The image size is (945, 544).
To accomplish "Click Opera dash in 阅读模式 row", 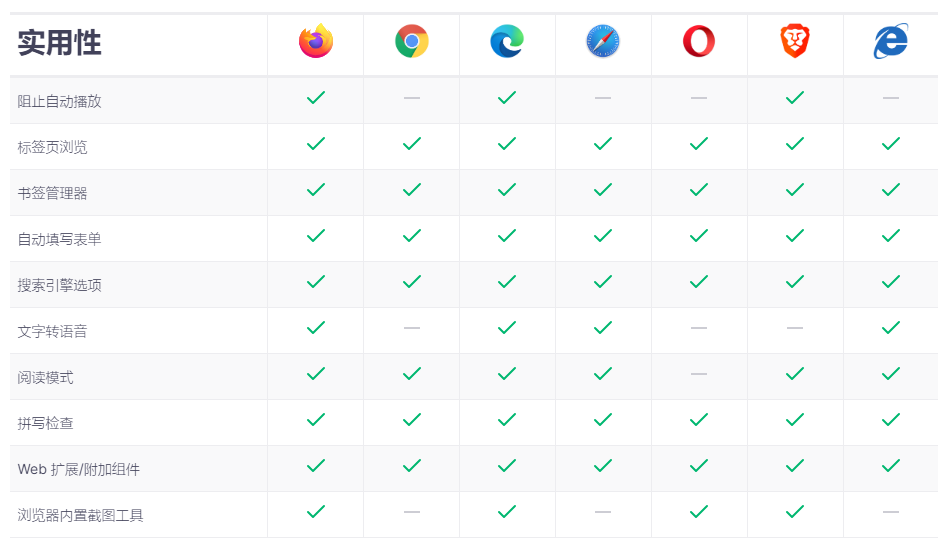I will tap(699, 374).
